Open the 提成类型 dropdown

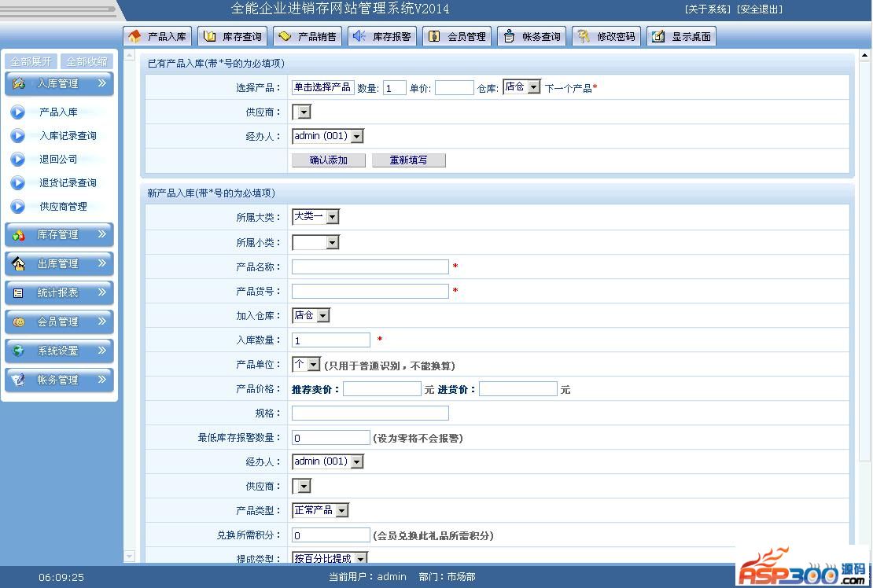coord(330,558)
